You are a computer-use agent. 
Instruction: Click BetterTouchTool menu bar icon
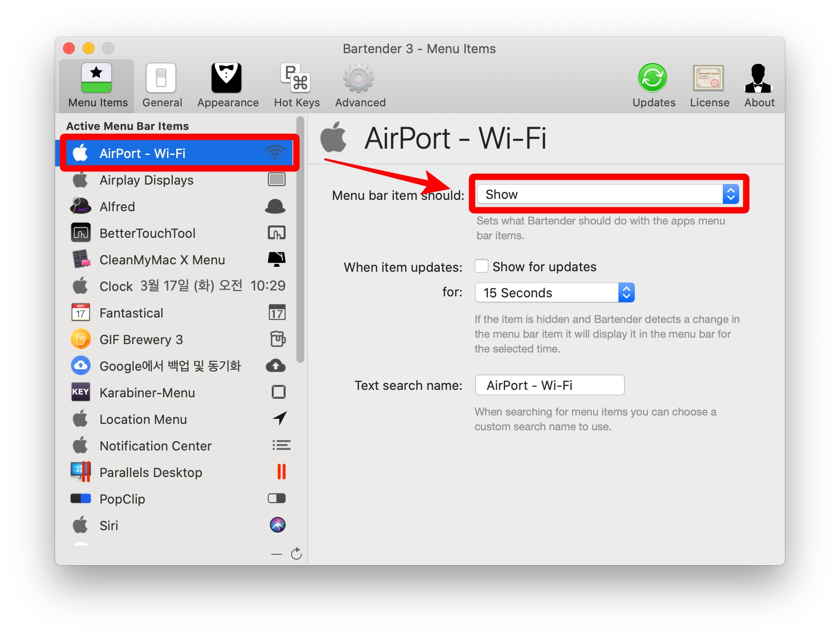click(x=277, y=233)
